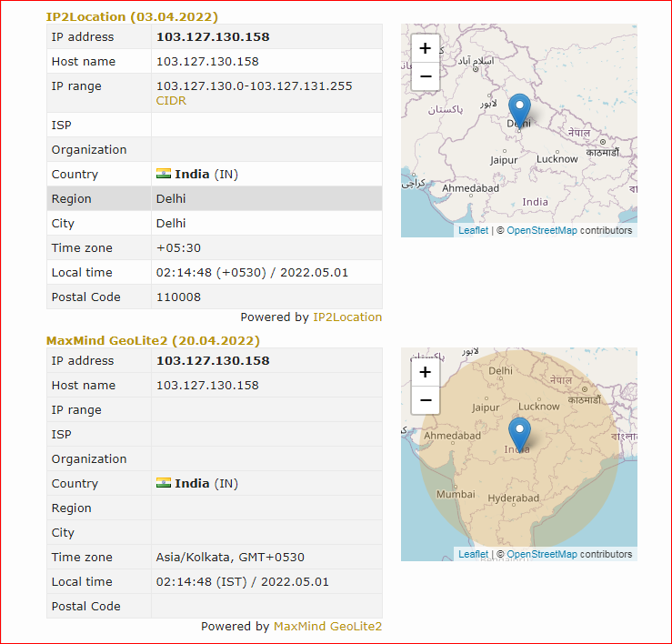
Task: Open the OpenStreetMap link on bottom map
Action: point(542,554)
